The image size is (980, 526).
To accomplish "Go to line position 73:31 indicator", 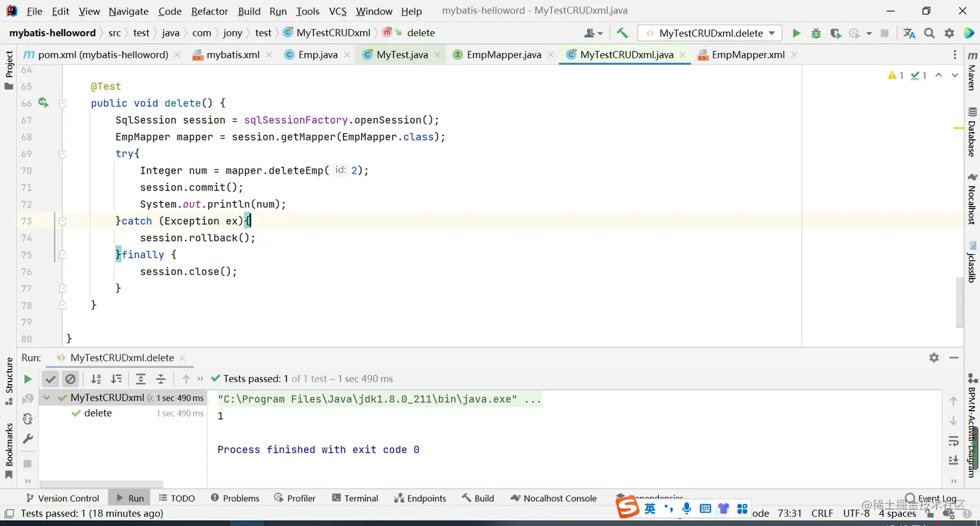I will [x=789, y=514].
